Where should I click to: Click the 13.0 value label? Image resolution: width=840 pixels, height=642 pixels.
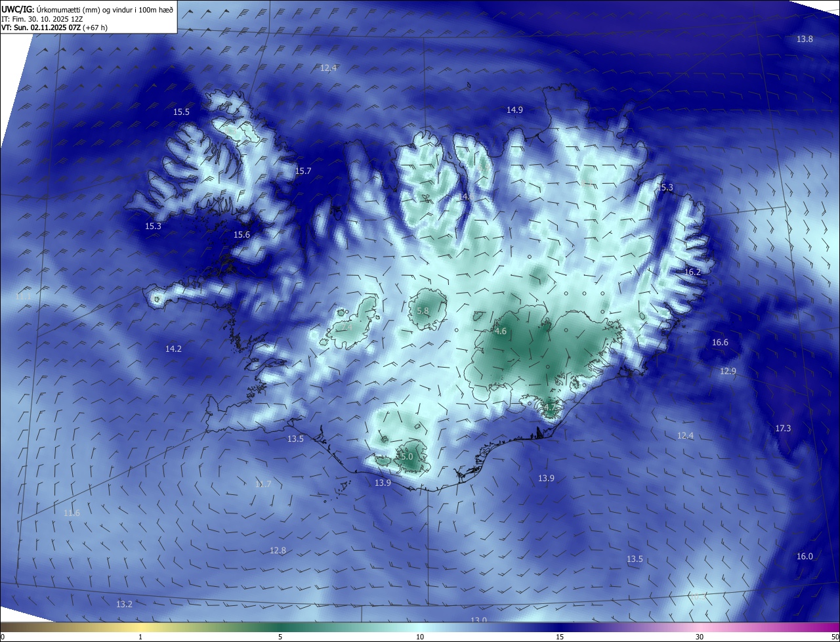coord(478,620)
